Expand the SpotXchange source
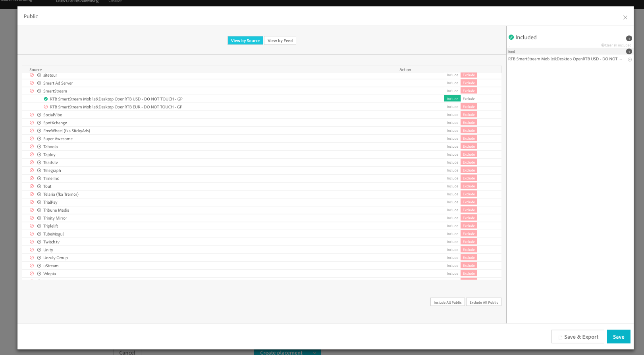644x355 pixels. click(x=39, y=123)
